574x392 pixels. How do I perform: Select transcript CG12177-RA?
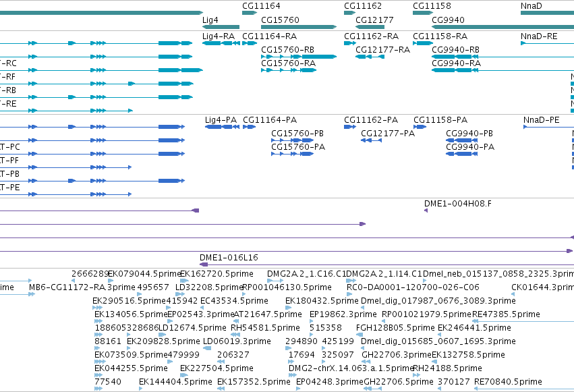370,57
